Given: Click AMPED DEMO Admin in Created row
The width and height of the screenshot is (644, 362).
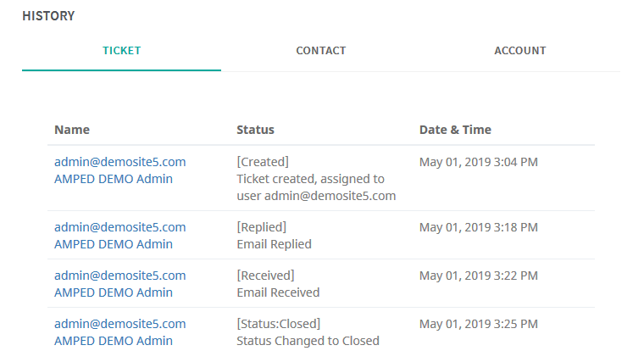Looking at the screenshot, I should click(114, 179).
